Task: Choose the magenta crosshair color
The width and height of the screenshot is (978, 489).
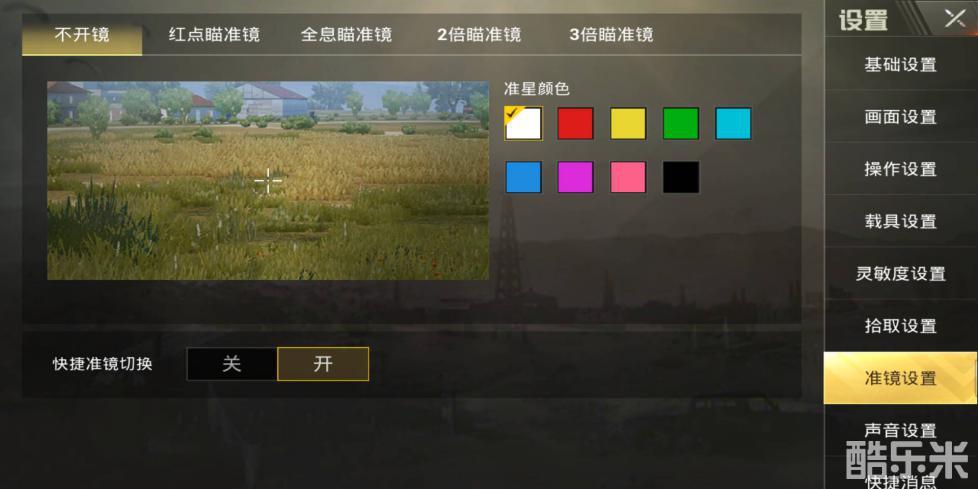Action: click(x=575, y=177)
